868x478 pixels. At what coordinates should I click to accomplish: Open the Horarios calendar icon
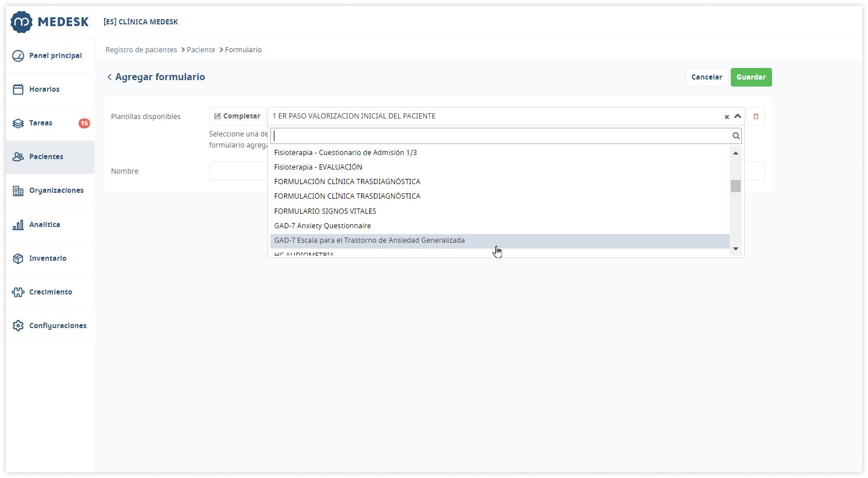tap(18, 89)
